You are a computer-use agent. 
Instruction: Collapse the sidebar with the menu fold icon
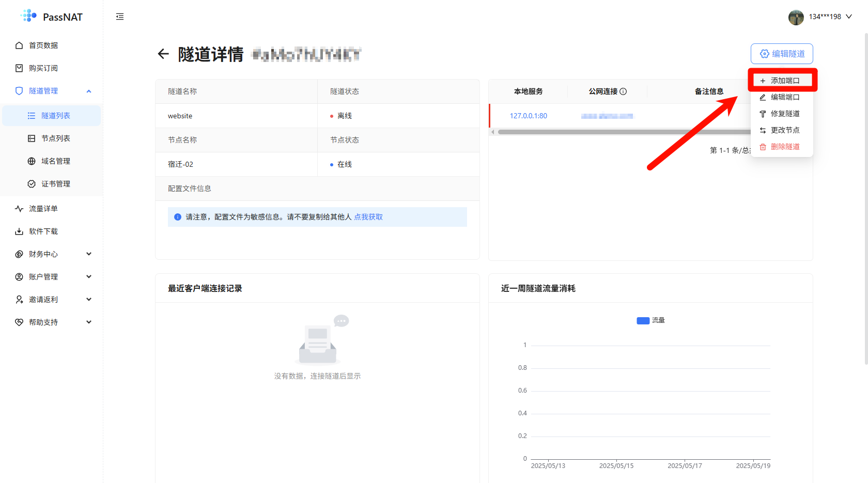(x=120, y=17)
